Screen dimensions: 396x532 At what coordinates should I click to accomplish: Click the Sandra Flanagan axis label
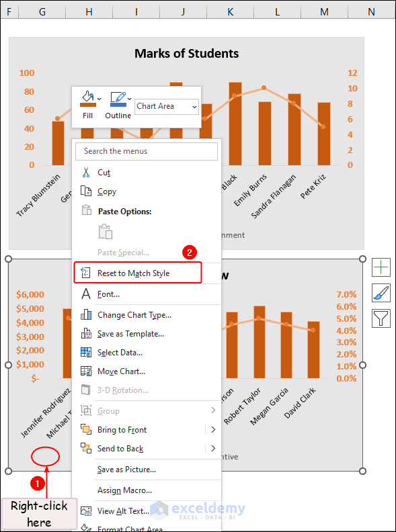click(274, 196)
